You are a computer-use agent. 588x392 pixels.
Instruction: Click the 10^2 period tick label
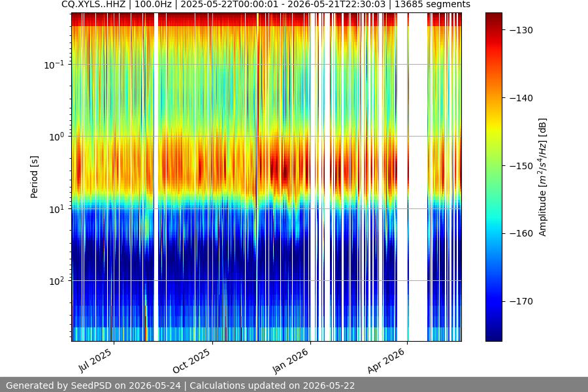(x=56, y=281)
